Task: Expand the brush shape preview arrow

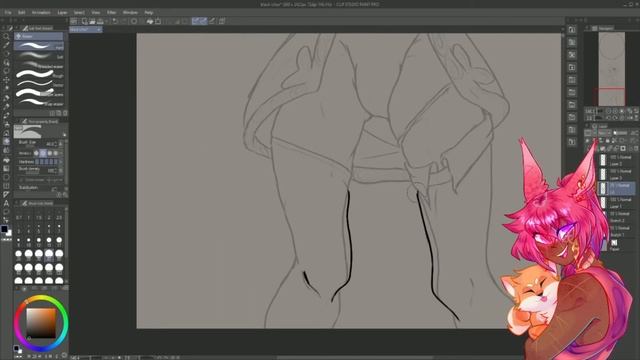Action: pyautogui.click(x=64, y=134)
